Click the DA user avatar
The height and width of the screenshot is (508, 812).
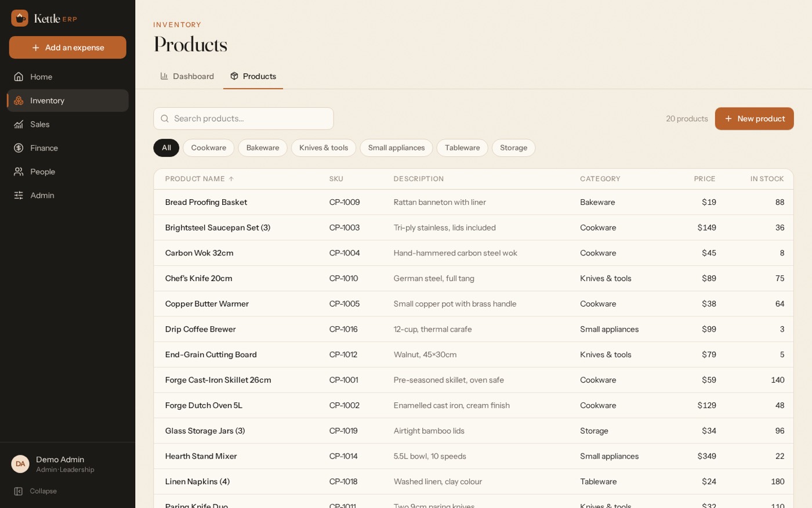pyautogui.click(x=20, y=464)
